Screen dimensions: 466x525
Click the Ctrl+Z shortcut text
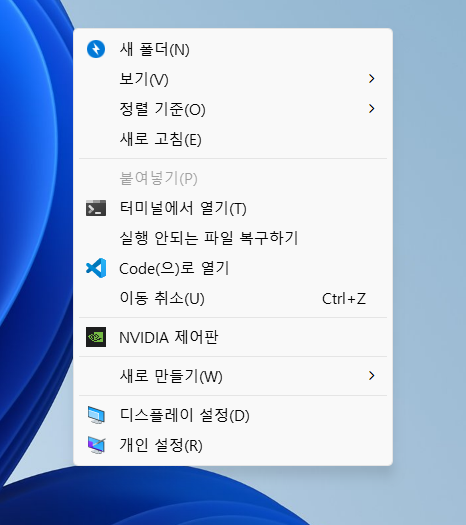coord(344,298)
